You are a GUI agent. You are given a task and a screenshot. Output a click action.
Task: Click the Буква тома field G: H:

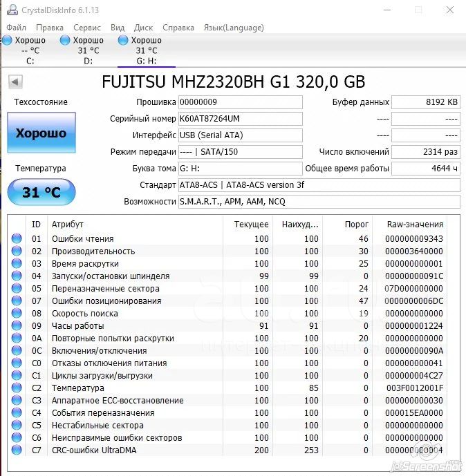click(x=241, y=168)
